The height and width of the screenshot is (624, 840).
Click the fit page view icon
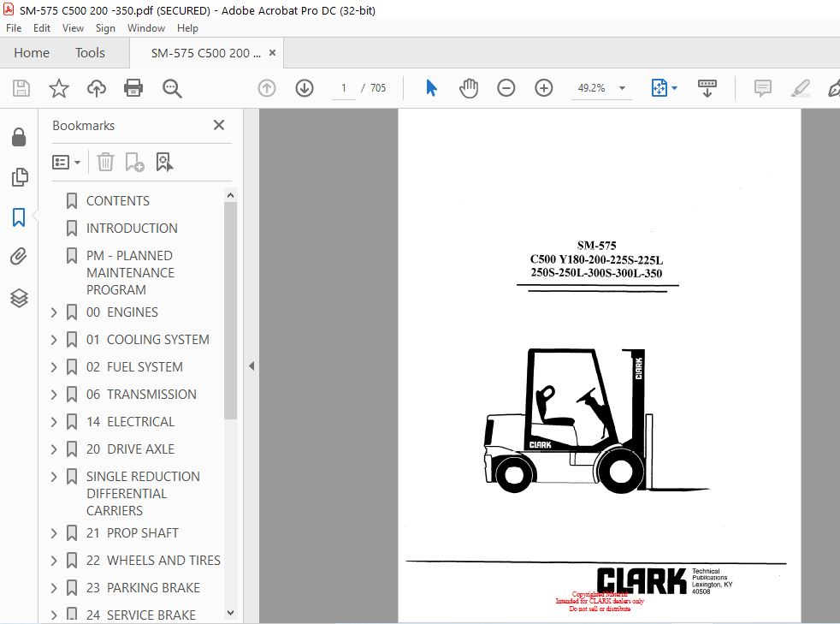coord(660,88)
